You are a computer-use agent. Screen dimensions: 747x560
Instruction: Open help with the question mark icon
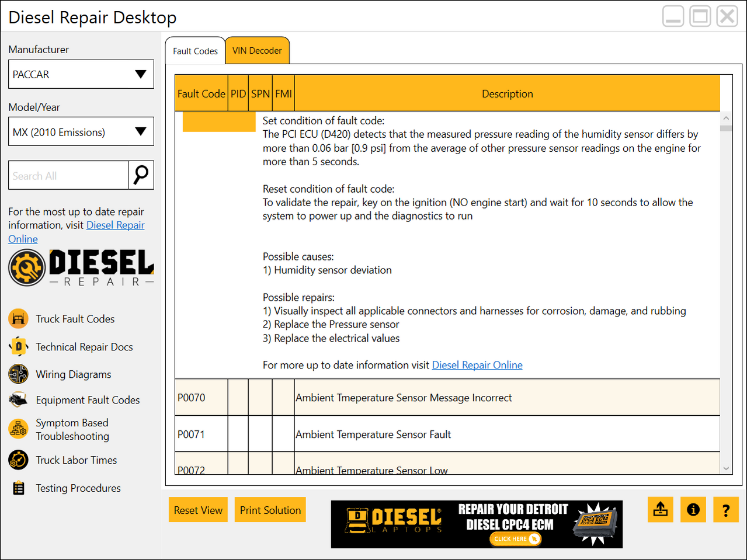point(725,509)
